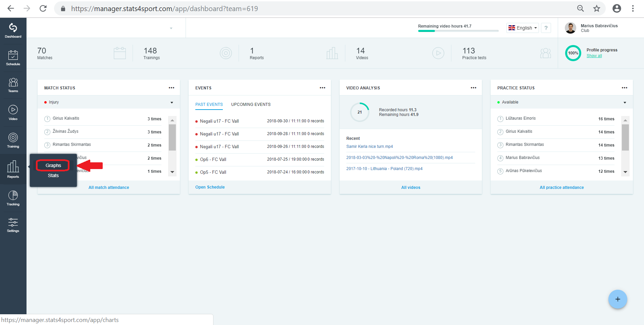The image size is (644, 325).
Task: Expand the Available practice status dropdown
Action: pyautogui.click(x=561, y=102)
